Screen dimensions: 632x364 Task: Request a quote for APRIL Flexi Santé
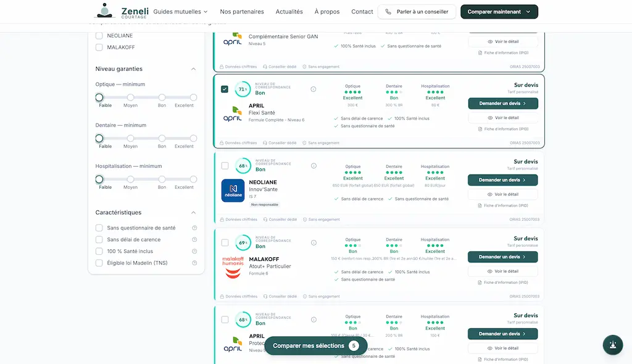[503, 103]
